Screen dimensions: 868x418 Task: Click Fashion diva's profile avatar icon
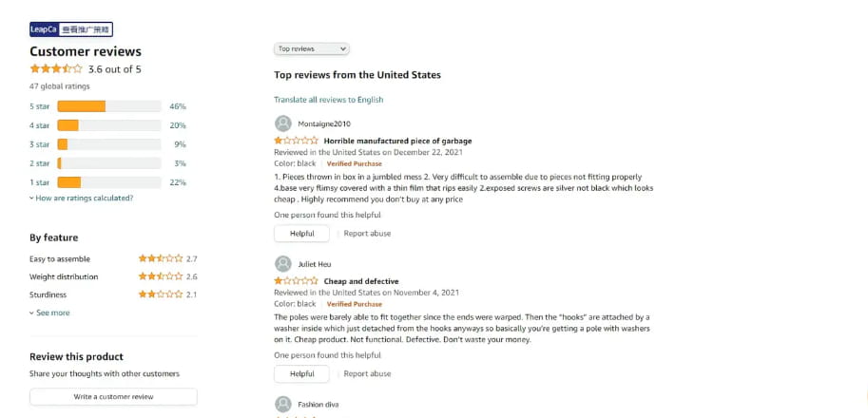click(x=283, y=404)
